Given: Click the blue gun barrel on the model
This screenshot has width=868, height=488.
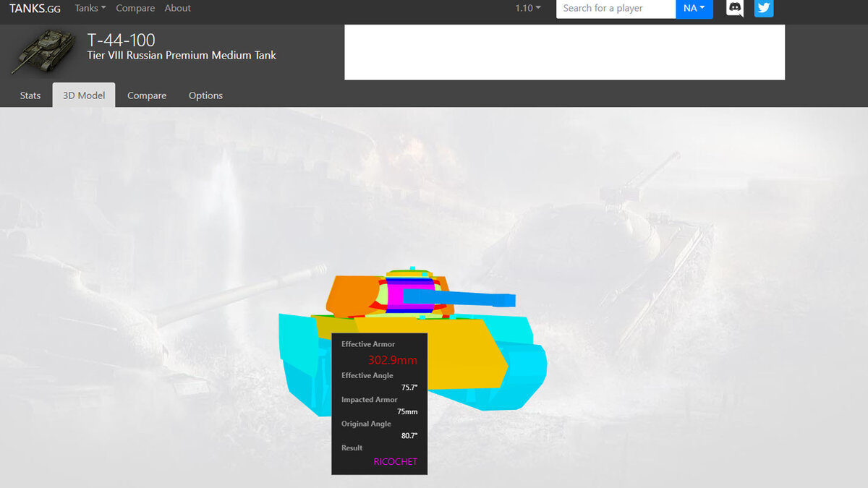Looking at the screenshot, I should [x=459, y=298].
